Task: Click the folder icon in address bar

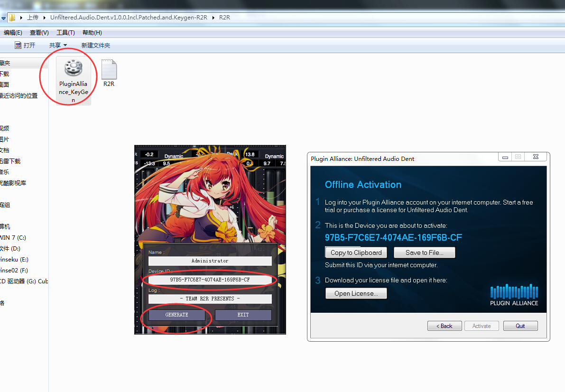Action: click(12, 17)
